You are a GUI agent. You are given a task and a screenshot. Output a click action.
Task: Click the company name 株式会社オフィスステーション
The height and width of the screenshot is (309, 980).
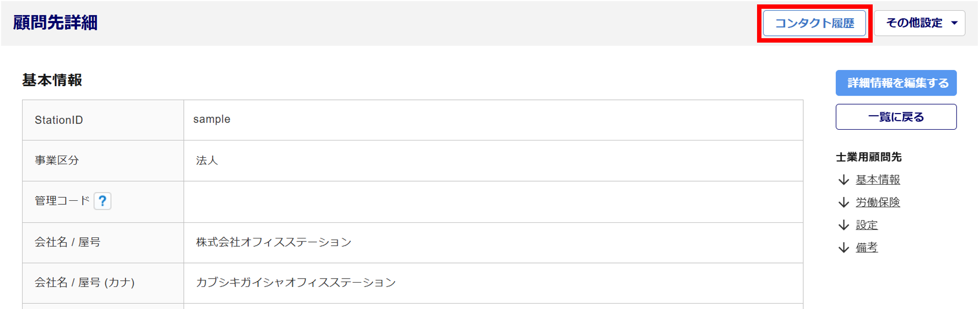tap(273, 242)
